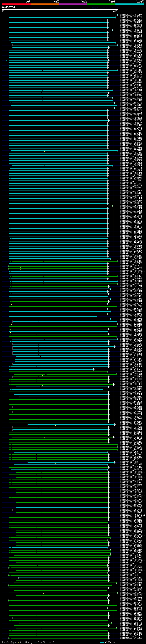Select hit label UniRef100_C5L897
This screenshot has width=146, height=644.
(131, 306)
